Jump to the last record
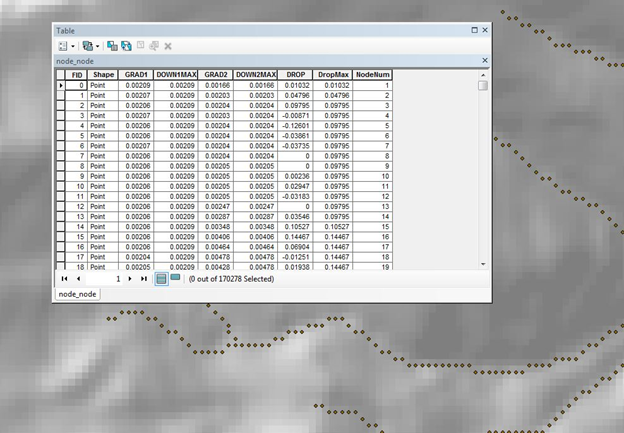The width and height of the screenshot is (624, 433). point(144,279)
